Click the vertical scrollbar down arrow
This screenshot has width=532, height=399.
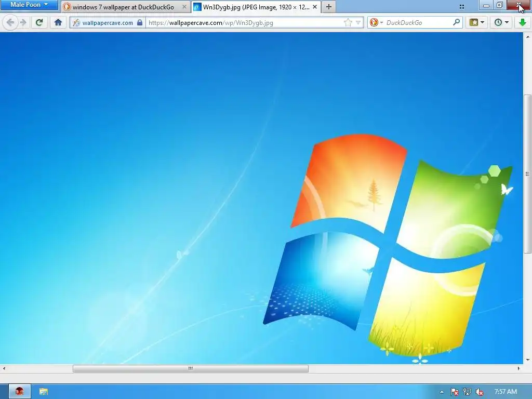(x=528, y=360)
